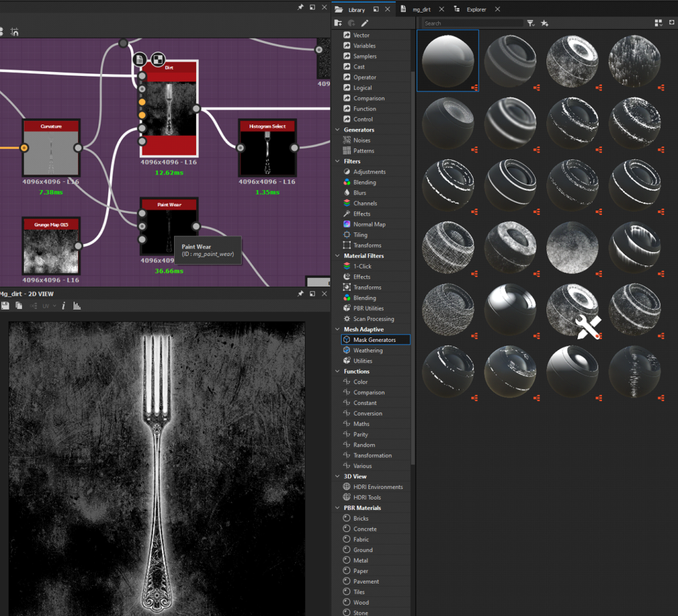Open the histogram in 2D View toolbar
Viewport: 678px width, 616px height.
[x=77, y=306]
